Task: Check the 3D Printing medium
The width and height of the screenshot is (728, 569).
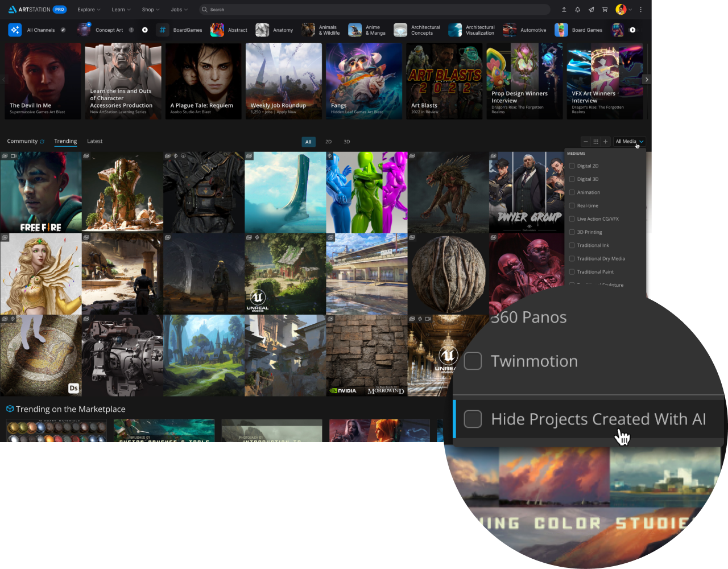Action: click(x=572, y=232)
